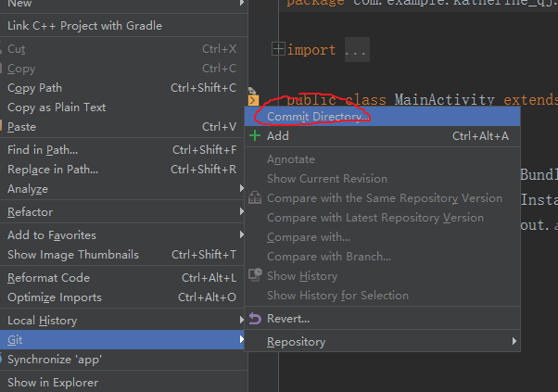
Task: Select Show in Explorer entry
Action: 52,382
